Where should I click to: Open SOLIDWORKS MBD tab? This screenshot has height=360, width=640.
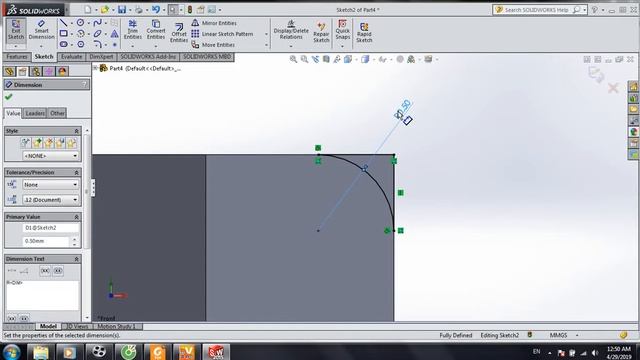[x=207, y=57]
